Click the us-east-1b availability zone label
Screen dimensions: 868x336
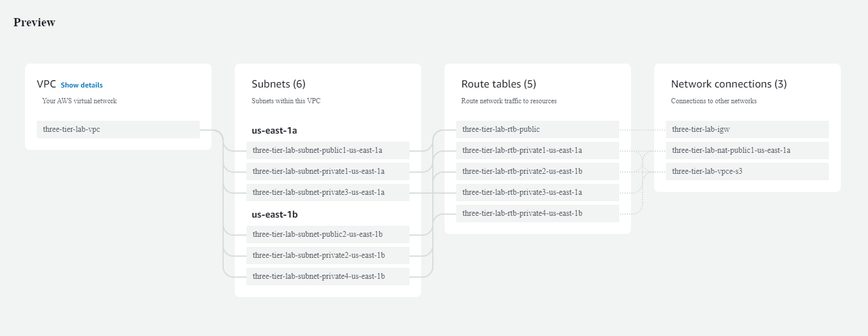[x=275, y=215]
